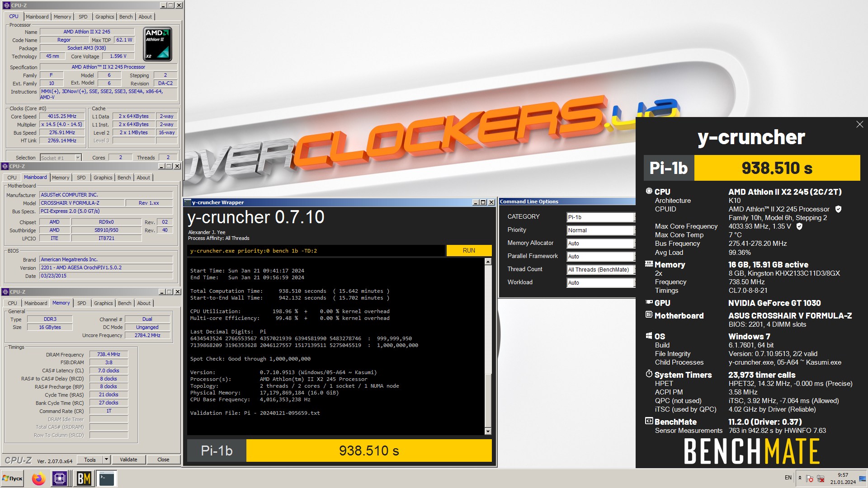The height and width of the screenshot is (488, 868).
Task: Click the Tools button in CPU-Z
Action: click(90, 460)
